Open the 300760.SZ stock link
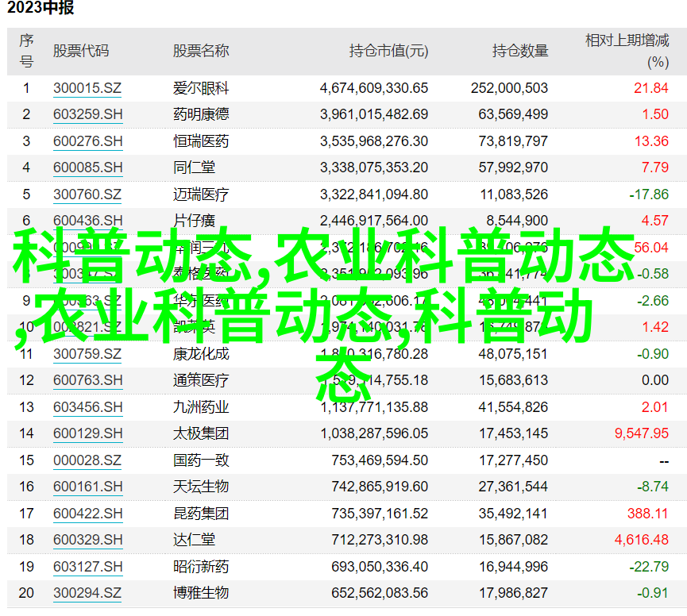 (87, 194)
